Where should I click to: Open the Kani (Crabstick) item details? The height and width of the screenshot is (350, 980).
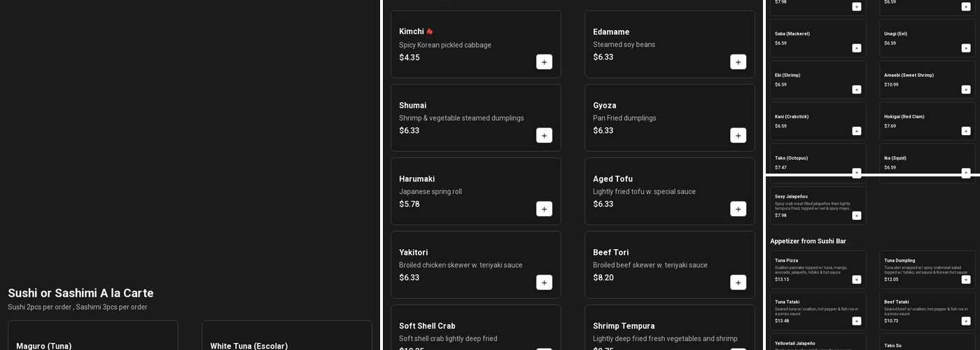tap(812, 120)
